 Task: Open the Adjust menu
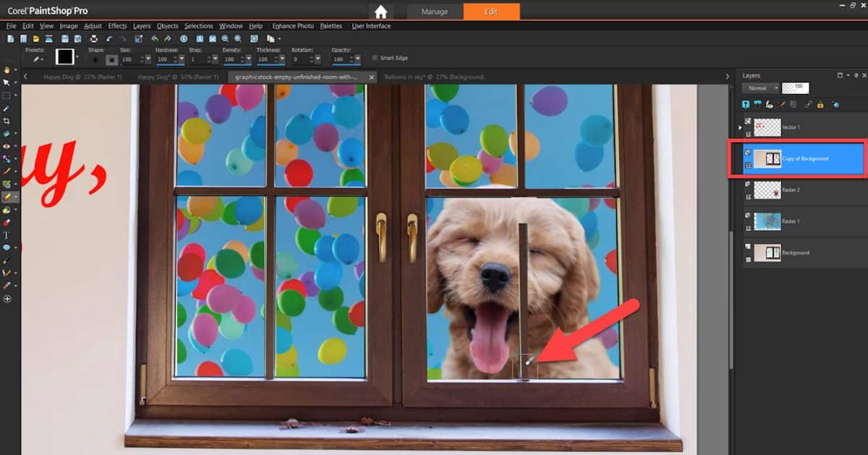(93, 25)
